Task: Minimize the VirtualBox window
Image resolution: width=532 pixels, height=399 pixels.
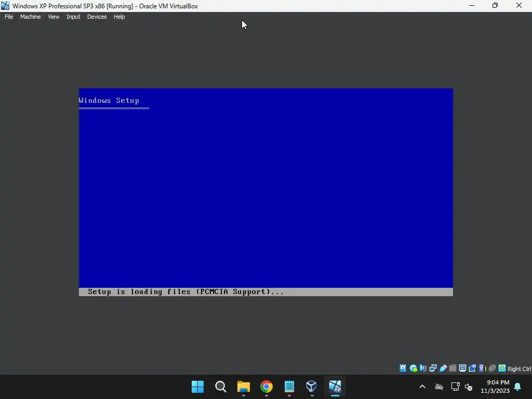Action: tap(472, 6)
